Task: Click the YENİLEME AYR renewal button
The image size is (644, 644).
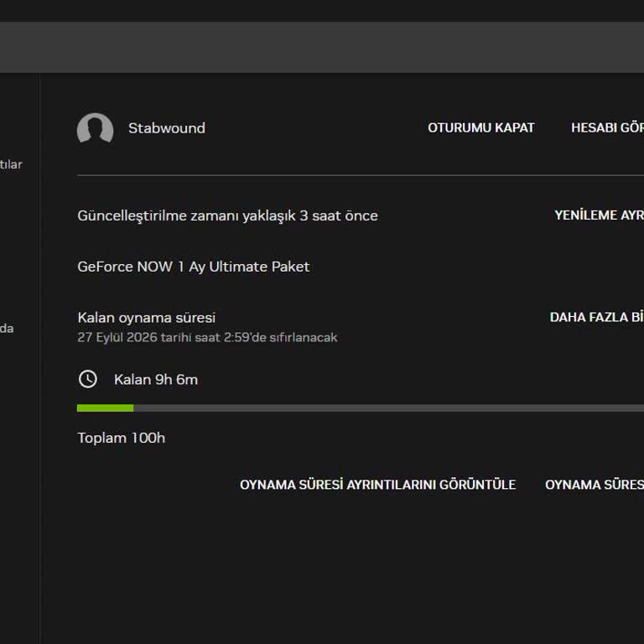Action: [x=599, y=216]
